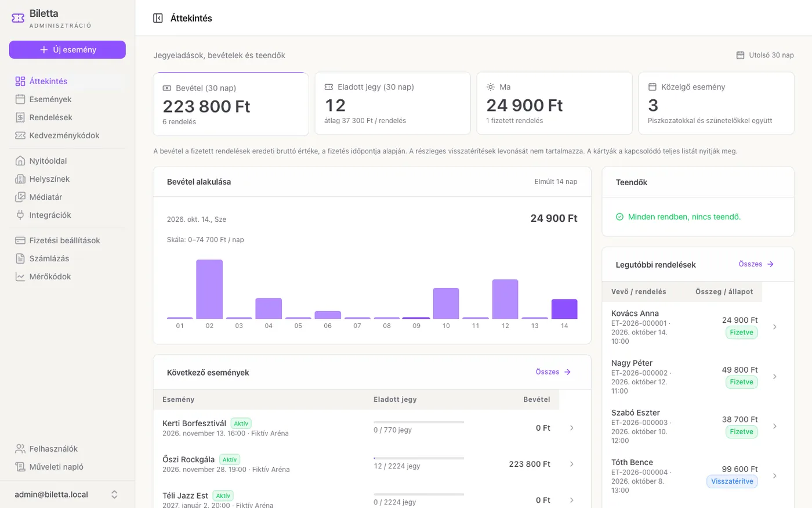Open Integrációk via the plug icon
This screenshot has height=508, width=812.
20,215
